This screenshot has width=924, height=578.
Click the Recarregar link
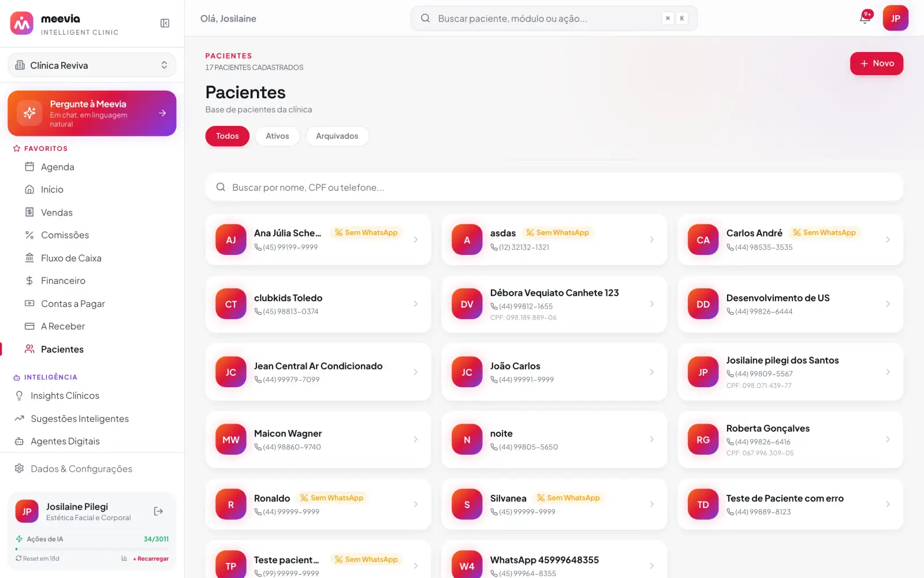(151, 558)
